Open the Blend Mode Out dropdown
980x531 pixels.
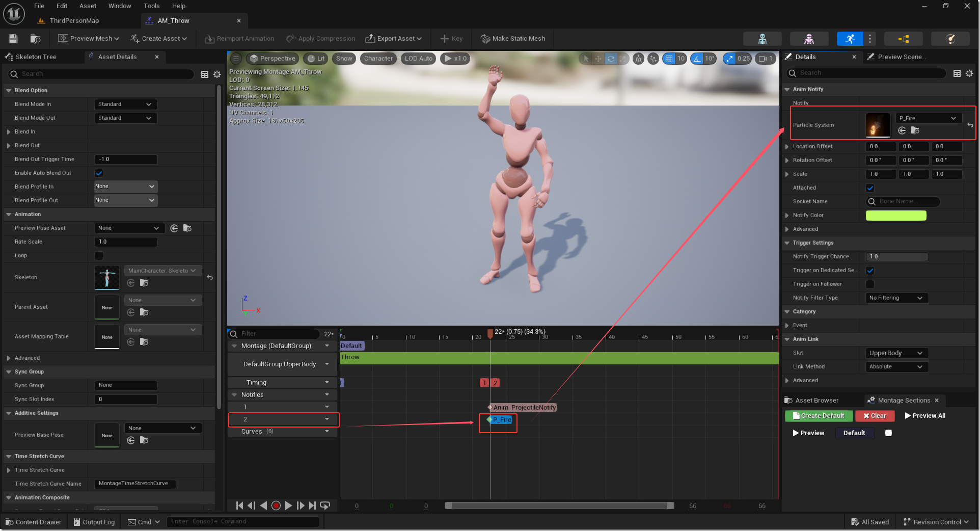126,118
